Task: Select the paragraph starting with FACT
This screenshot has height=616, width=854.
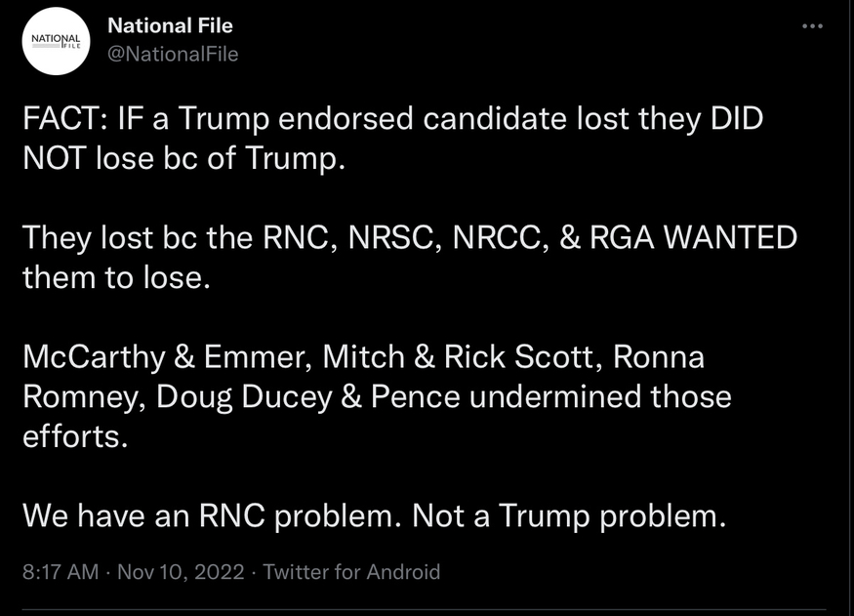Action: tap(392, 139)
